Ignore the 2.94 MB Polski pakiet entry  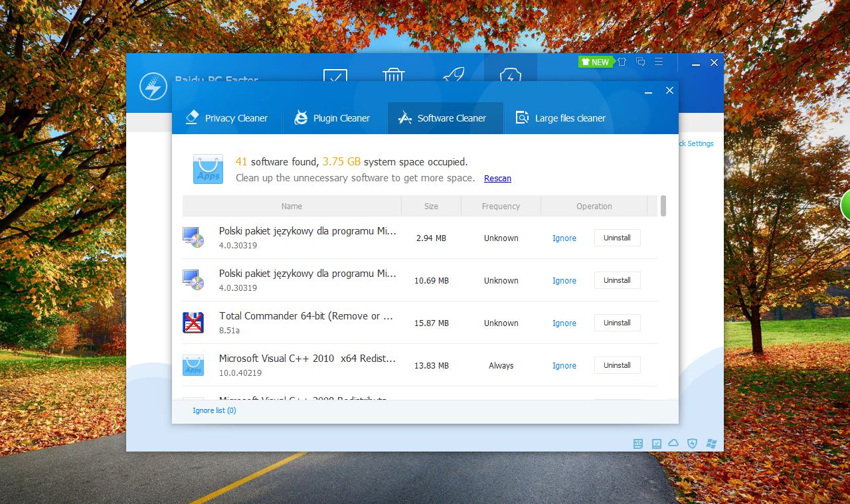pyautogui.click(x=564, y=238)
